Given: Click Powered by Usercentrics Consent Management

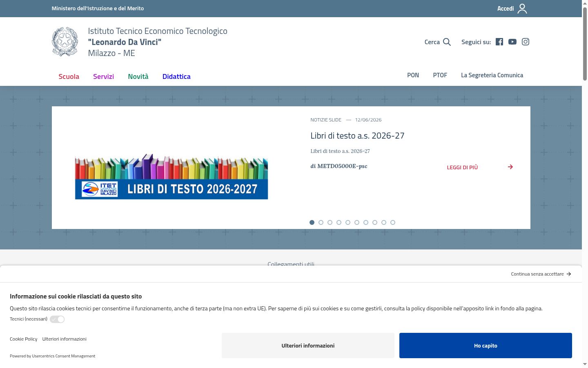Looking at the screenshot, I should (52, 356).
